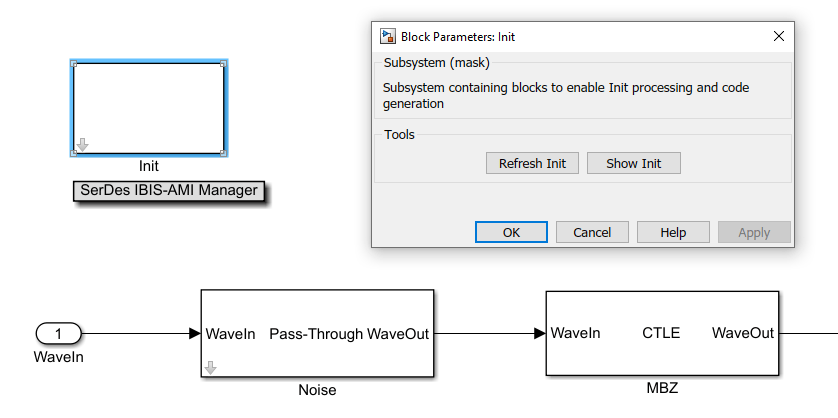
Task: Close the Block Parameters: Init window
Action: (779, 36)
